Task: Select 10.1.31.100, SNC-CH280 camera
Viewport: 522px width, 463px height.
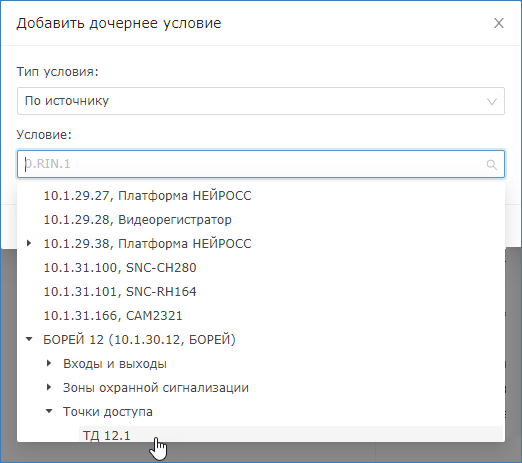Action: pos(120,268)
